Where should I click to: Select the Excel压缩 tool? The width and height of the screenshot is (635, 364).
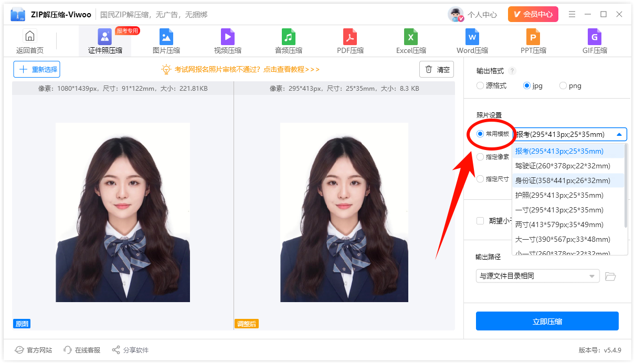[411, 42]
